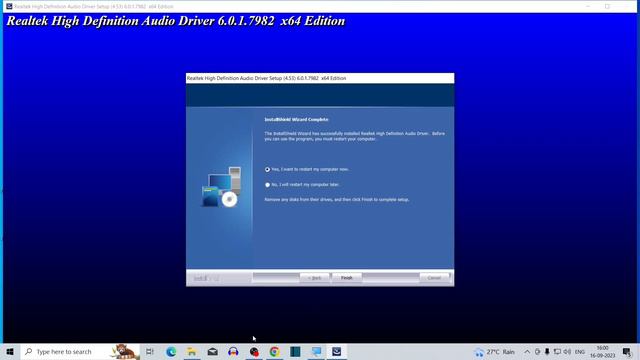Open the volume speaker tray icon
Viewport: 640px width, 360px height.
click(x=567, y=351)
